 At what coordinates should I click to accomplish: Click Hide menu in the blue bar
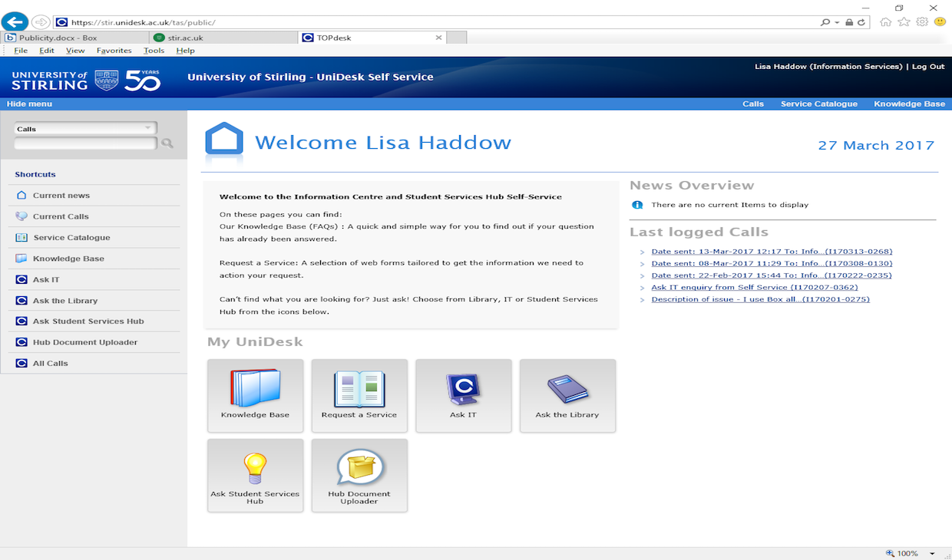click(x=29, y=104)
